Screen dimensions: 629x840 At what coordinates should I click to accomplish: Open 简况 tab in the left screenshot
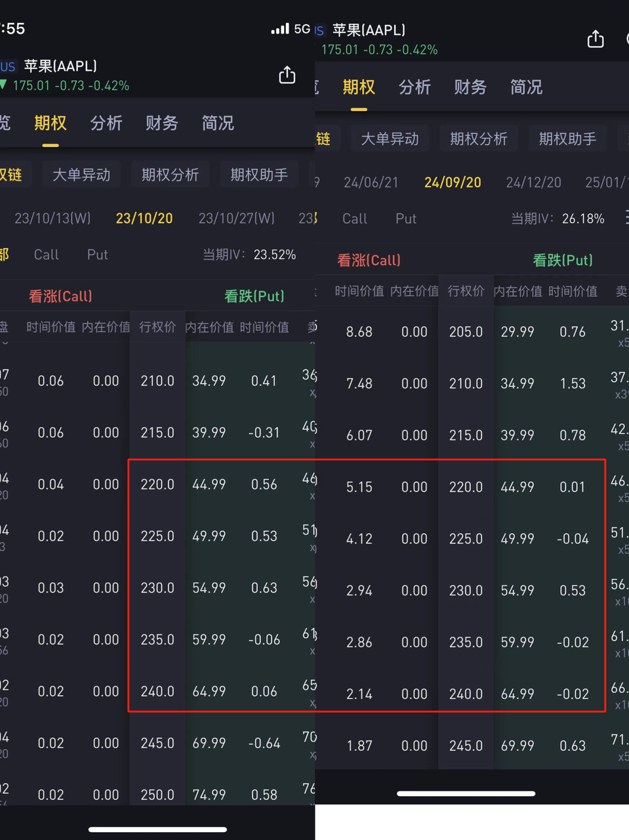pos(218,123)
